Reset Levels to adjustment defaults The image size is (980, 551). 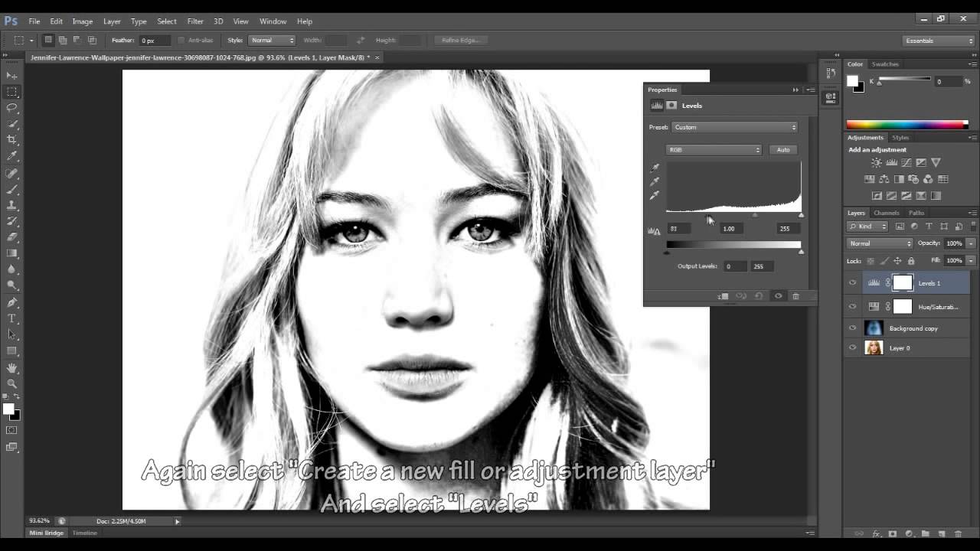click(x=759, y=296)
